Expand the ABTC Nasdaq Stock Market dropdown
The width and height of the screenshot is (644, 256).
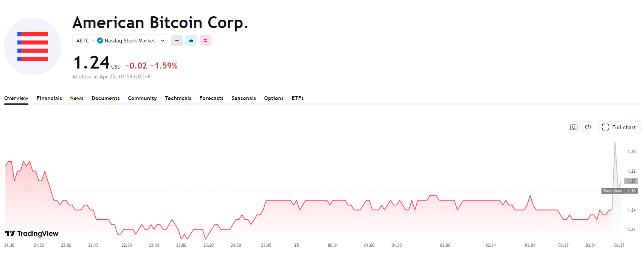(162, 41)
